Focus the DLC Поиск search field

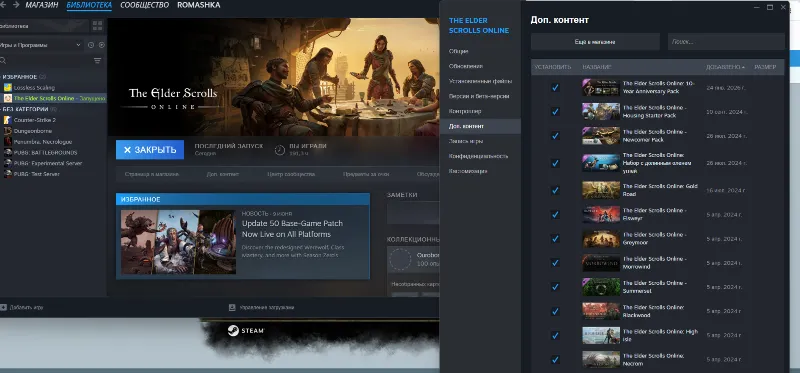(x=726, y=42)
